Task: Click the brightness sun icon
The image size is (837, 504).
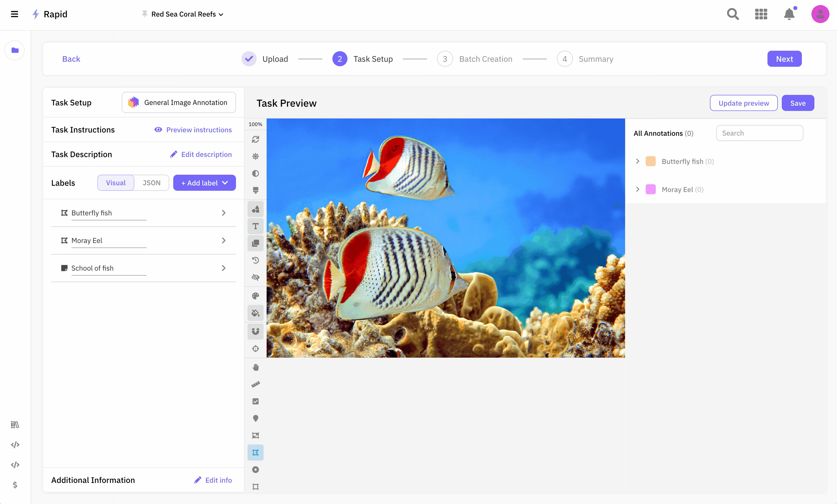Action: tap(256, 156)
